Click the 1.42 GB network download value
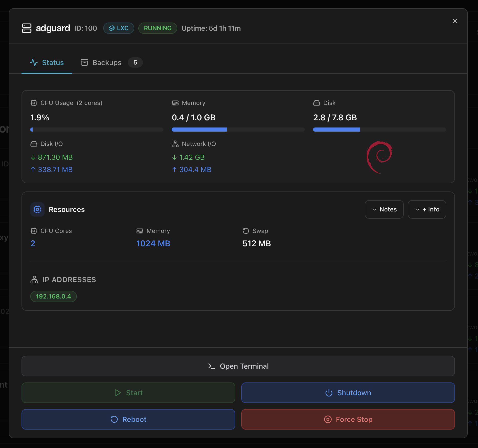478x448 pixels. tap(192, 157)
